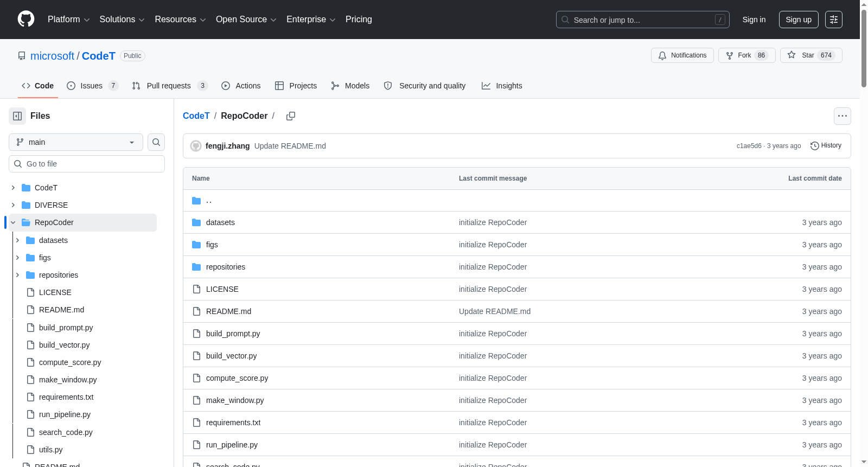This screenshot has width=868, height=467.
Task: Switch to the Projects tab
Action: pos(296,86)
